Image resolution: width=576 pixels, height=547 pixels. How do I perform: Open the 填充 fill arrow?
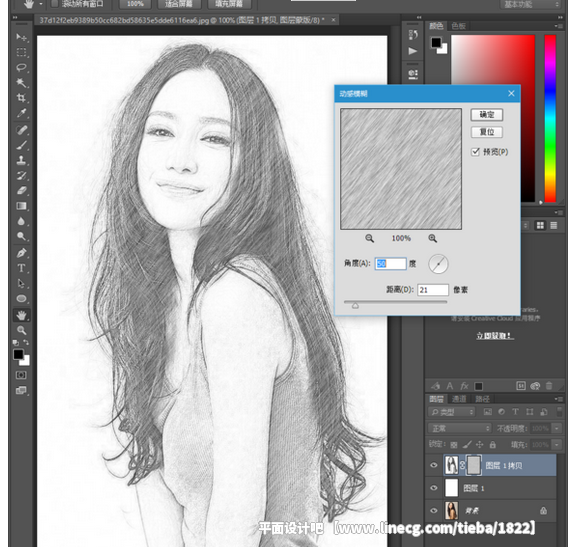[x=558, y=445]
